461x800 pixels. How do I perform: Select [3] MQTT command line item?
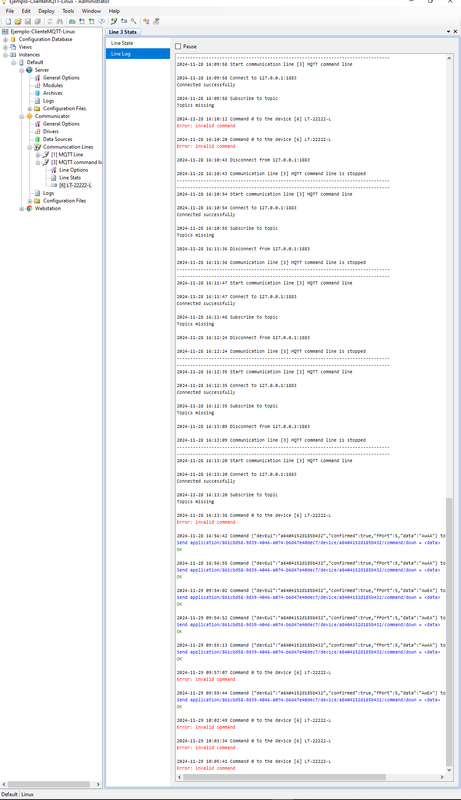pos(76,162)
